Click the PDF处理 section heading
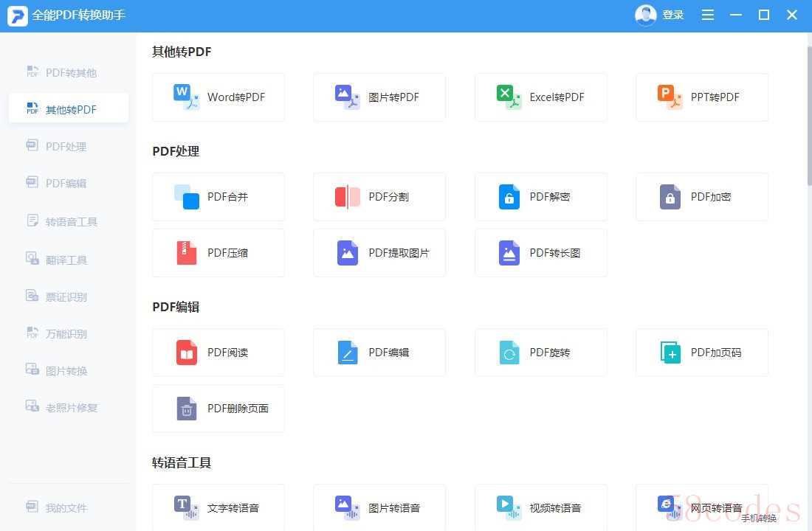This screenshot has width=812, height=531. pyautogui.click(x=176, y=151)
